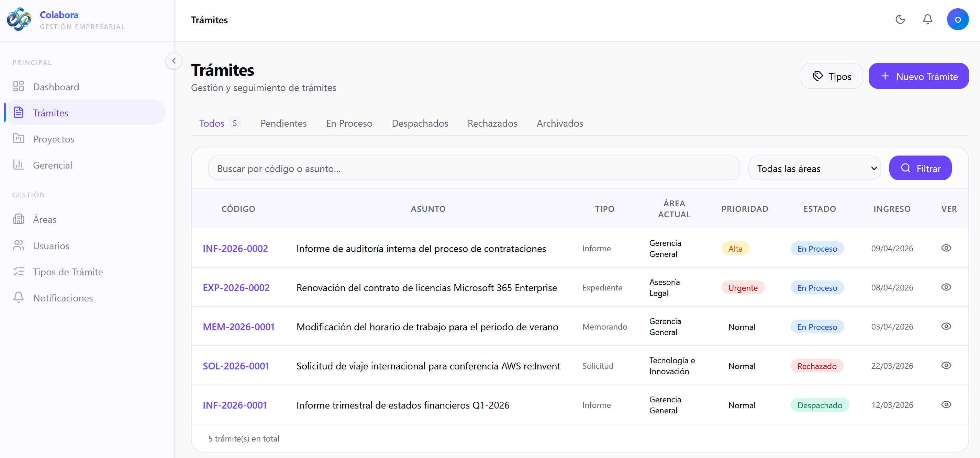View details of trámite INF-2026-0002
The image size is (980, 458).
(947, 248)
